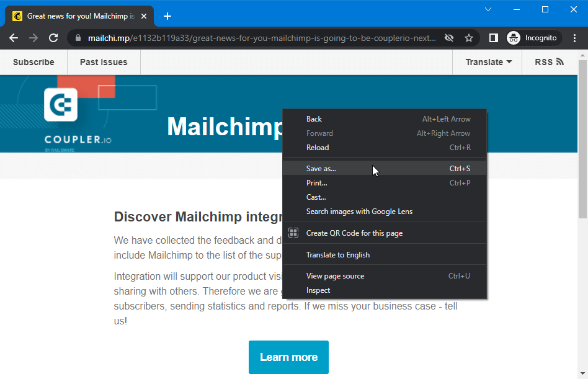Click the Discover Mailchimp heading
The image size is (588, 379).
point(198,216)
